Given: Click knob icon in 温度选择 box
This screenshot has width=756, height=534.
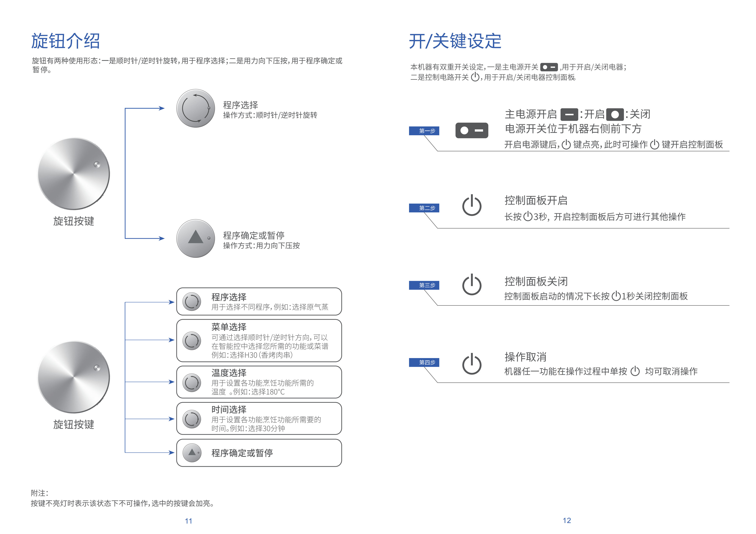Looking at the screenshot, I should tap(192, 382).
